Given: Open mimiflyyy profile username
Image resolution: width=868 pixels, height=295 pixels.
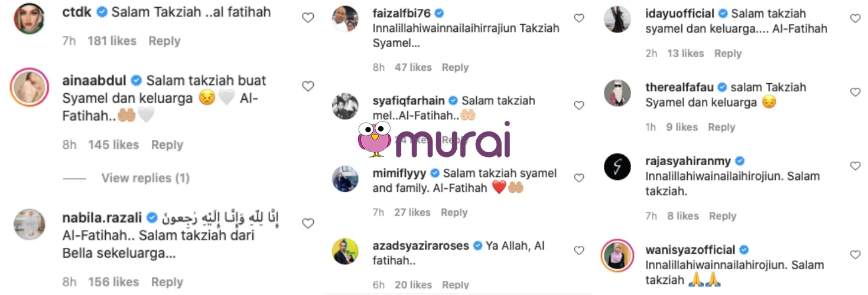Looking at the screenshot, I should [399, 173].
